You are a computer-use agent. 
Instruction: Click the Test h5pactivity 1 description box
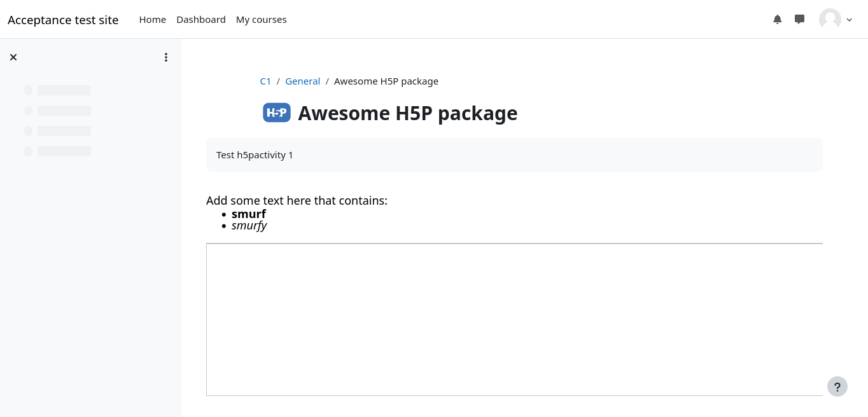(x=514, y=154)
